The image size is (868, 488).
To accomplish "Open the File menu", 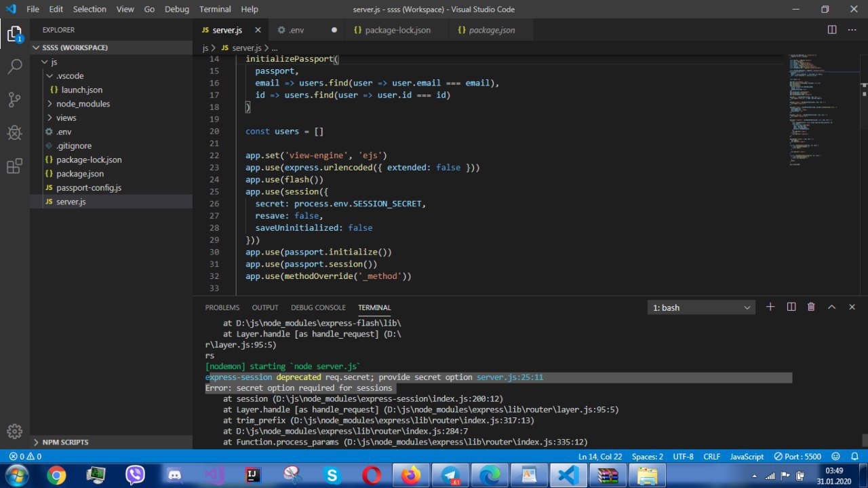I will (33, 10).
